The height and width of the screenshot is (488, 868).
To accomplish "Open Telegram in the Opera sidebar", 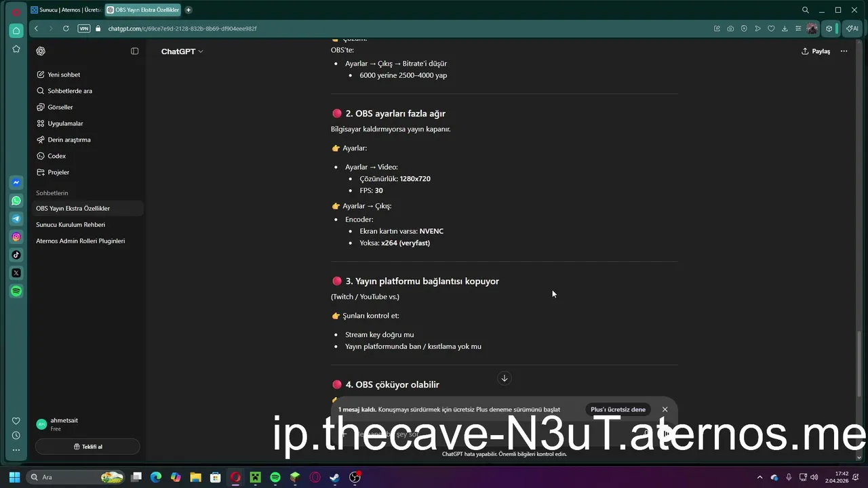I will tap(16, 219).
